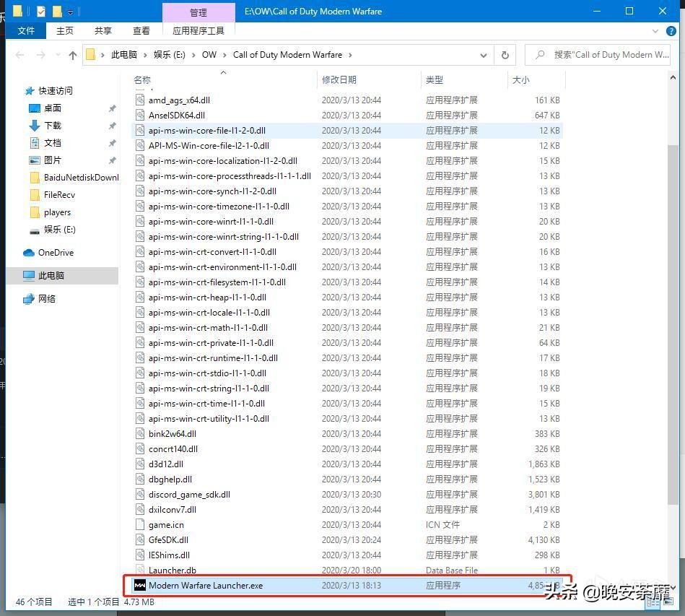Select Modern Warfare Launcher.exe
Image resolution: width=685 pixels, height=616 pixels.
point(206,586)
